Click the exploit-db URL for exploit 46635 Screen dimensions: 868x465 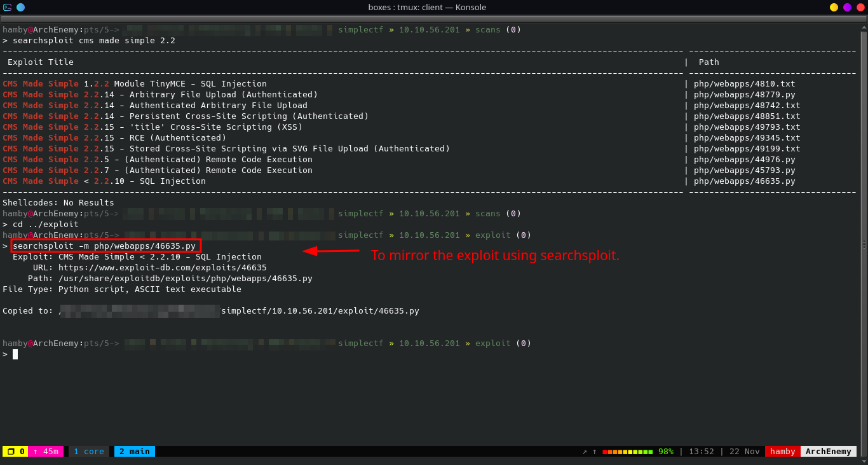coord(163,267)
